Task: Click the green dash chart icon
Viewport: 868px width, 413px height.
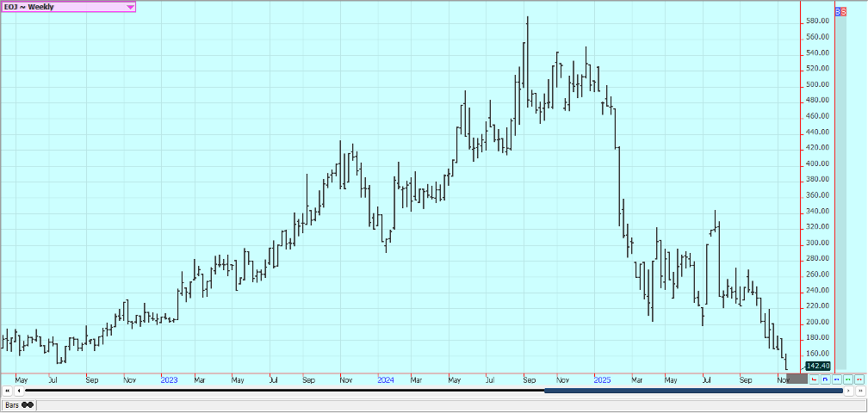Action: (x=848, y=379)
